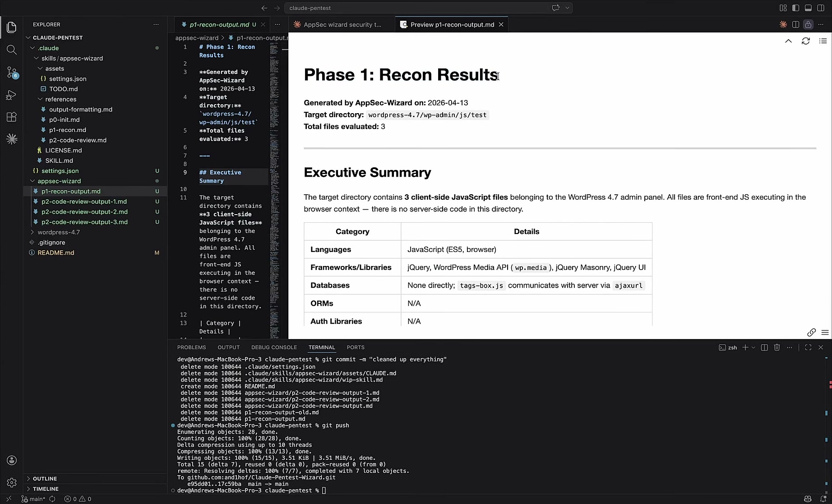This screenshot has width=832, height=504.
Task: Go back with the navigation arrow
Action: [x=264, y=8]
